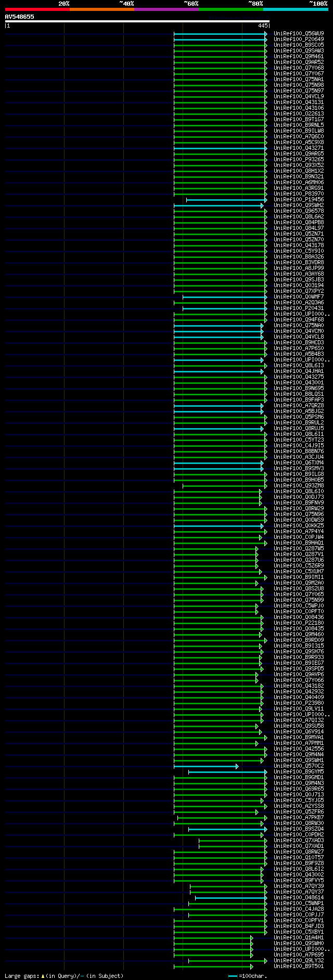
Task: Click the cyan alignment bar for UniRef100_Q43271
Action: click(x=220, y=148)
